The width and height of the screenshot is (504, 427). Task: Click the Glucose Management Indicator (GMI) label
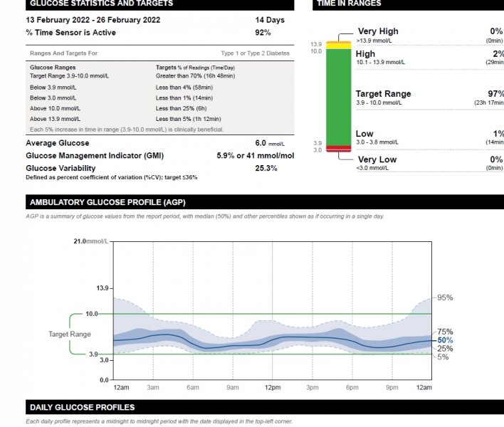(x=95, y=155)
